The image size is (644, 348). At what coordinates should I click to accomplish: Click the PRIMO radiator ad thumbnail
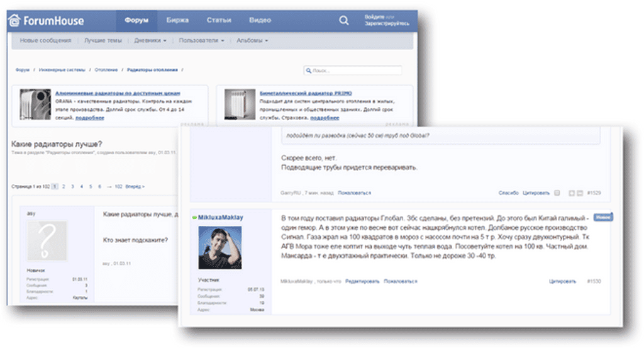tap(240, 104)
